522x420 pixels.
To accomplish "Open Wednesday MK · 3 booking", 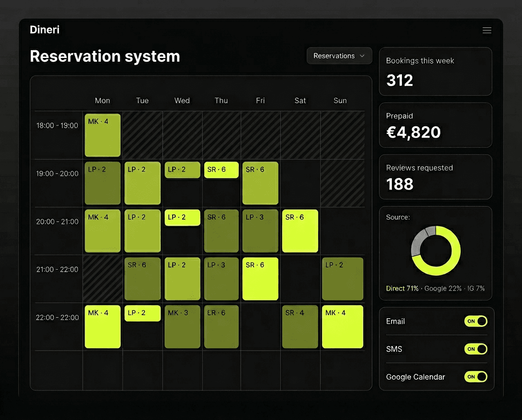I will point(183,327).
